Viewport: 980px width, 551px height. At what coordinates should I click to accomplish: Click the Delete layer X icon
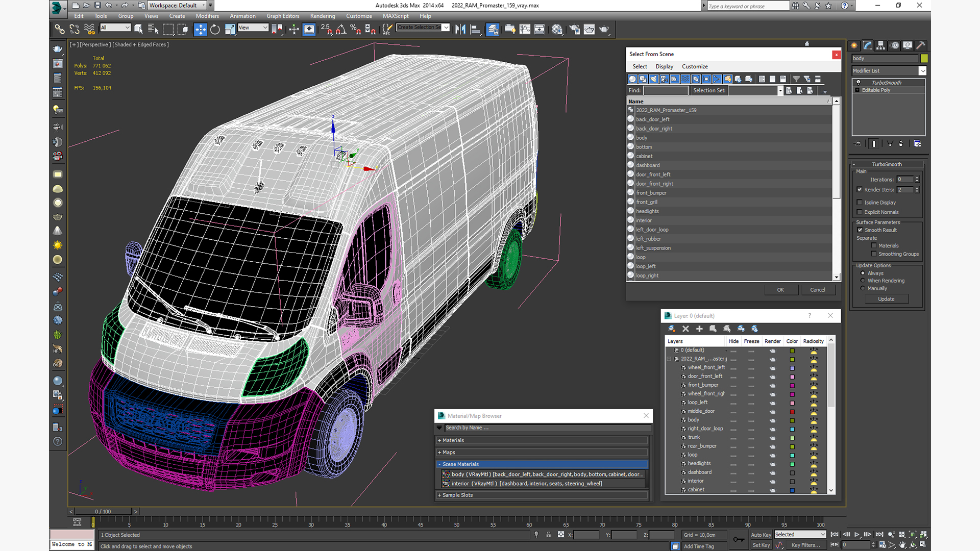(x=685, y=329)
